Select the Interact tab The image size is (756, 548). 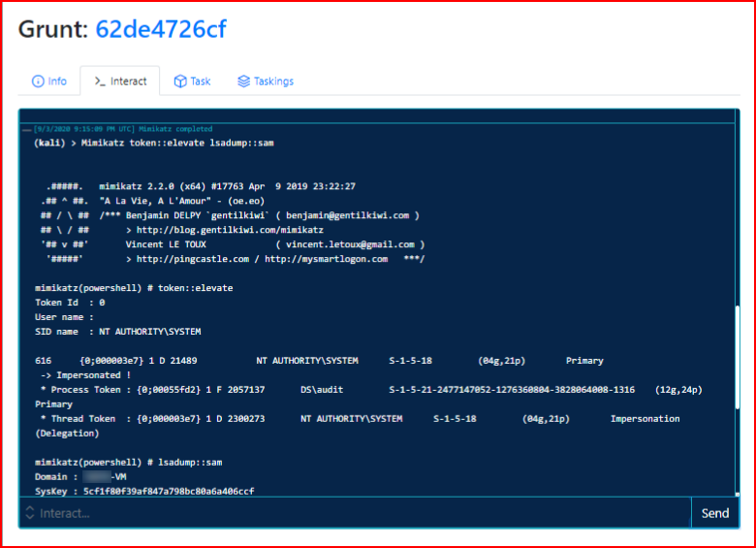120,81
